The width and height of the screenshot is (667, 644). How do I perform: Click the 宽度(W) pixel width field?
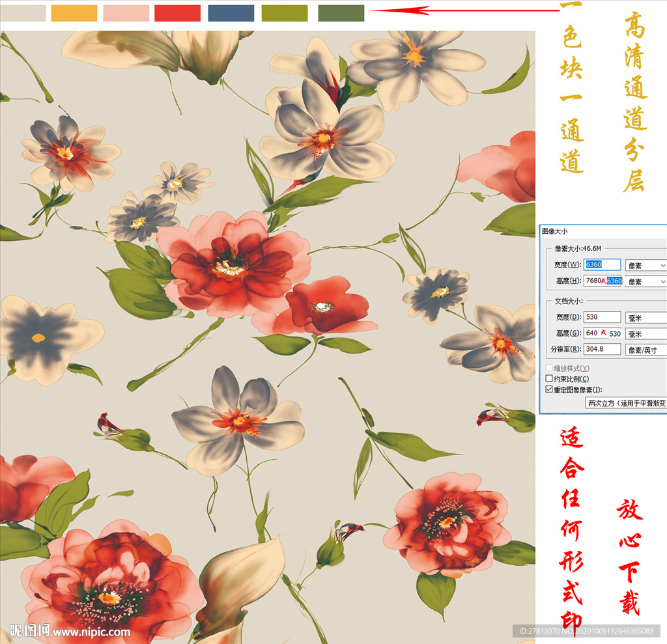point(602,264)
